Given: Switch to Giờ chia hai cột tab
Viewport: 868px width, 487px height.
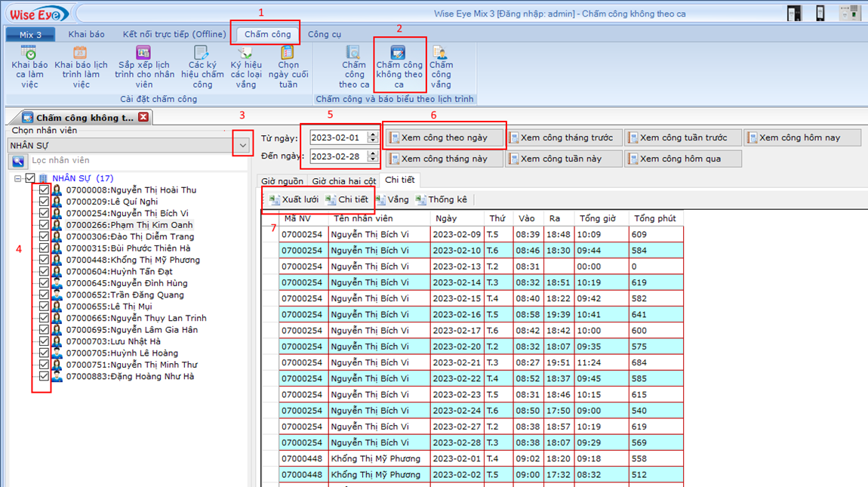Looking at the screenshot, I should coord(343,181).
